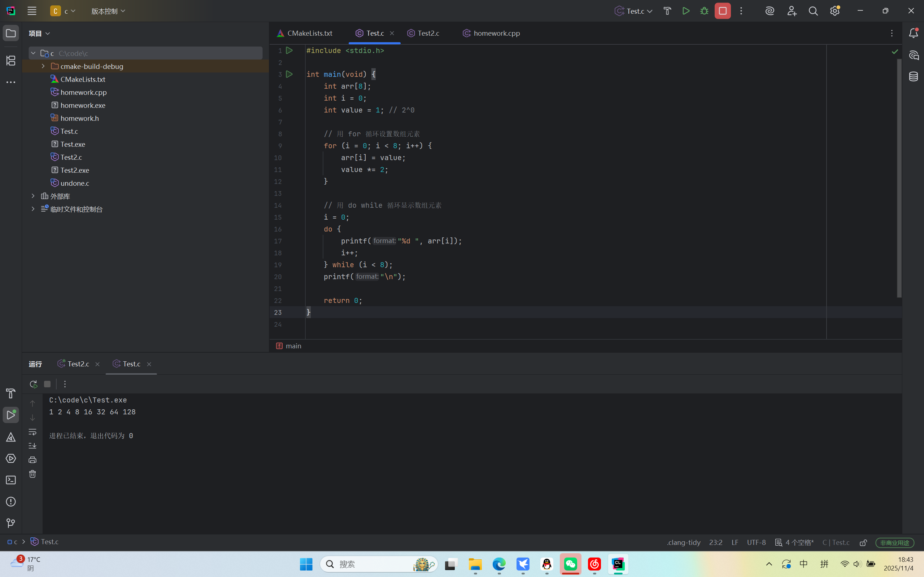This screenshot has width=924, height=577.
Task: Click the .clang-tidy status bar widget
Action: tap(684, 542)
